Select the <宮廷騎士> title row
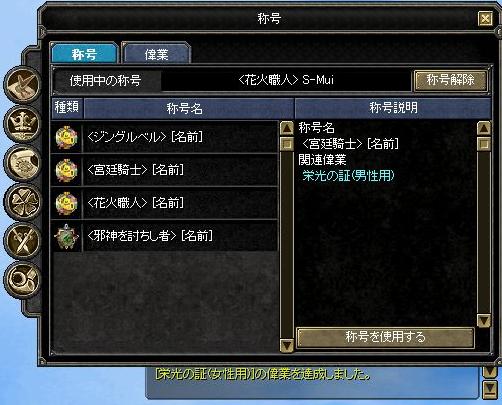This screenshot has height=405, width=502. click(x=164, y=170)
